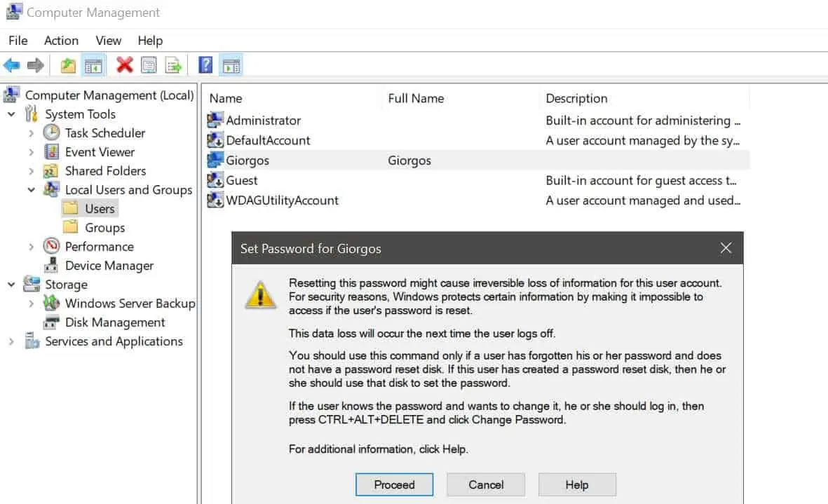Select the Groups tree item label
This screenshot has width=828, height=504.
104,227
